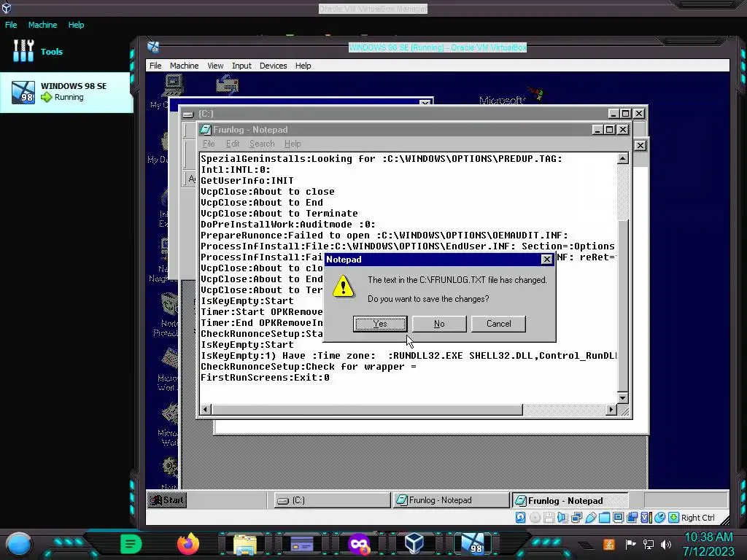This screenshot has height=560, width=747.
Task: Open the purple card app taskbar icon
Action: (301, 544)
